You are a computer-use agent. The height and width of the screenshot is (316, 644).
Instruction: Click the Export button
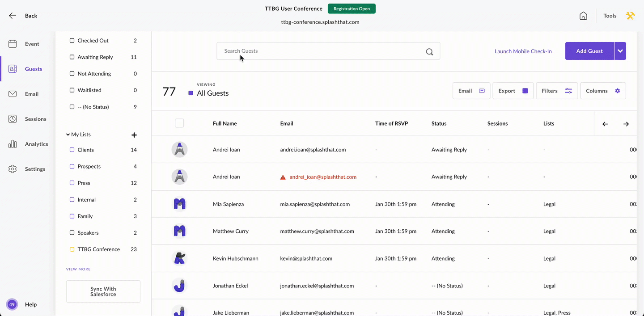click(513, 91)
